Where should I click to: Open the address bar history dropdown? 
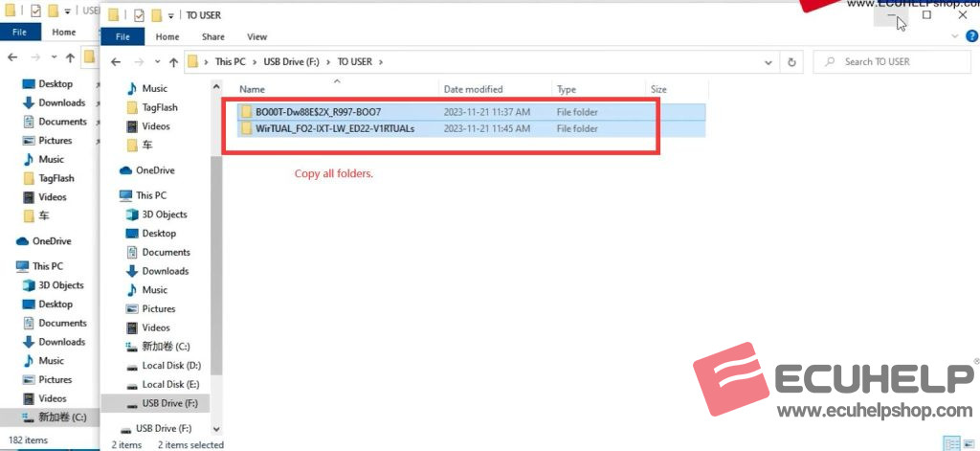point(768,62)
